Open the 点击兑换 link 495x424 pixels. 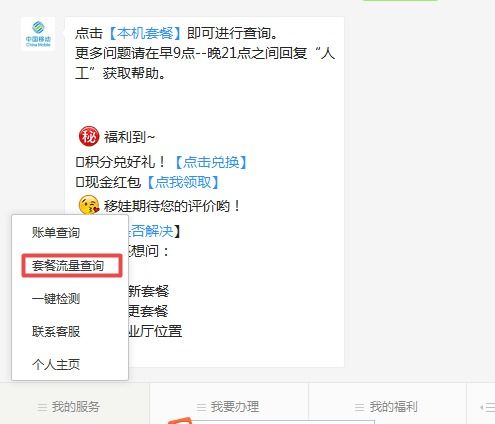click(211, 162)
